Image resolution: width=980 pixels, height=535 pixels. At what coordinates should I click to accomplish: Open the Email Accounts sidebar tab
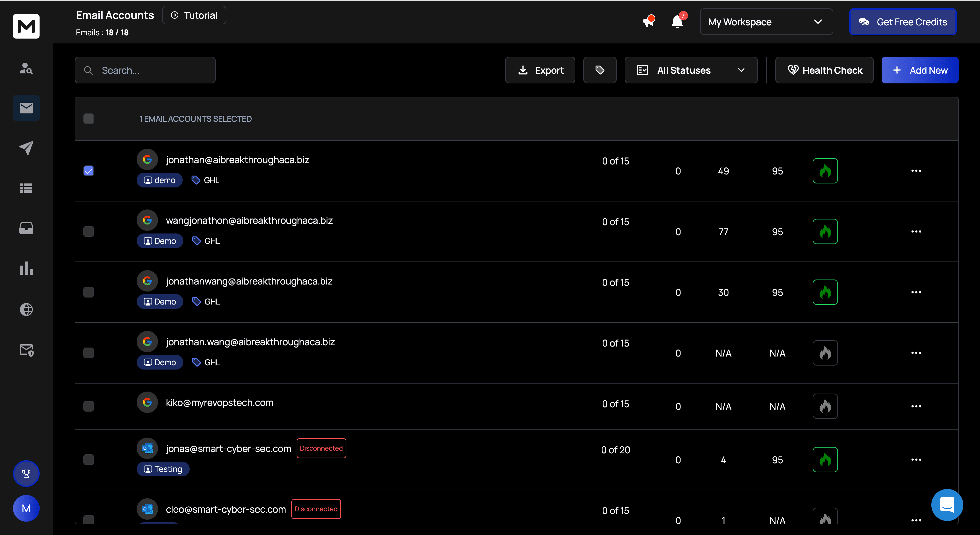click(26, 108)
